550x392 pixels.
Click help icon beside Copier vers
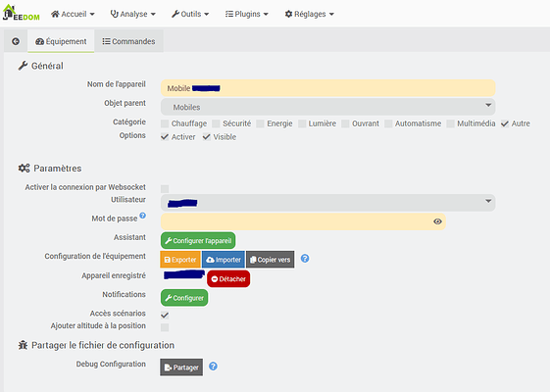coord(305,259)
